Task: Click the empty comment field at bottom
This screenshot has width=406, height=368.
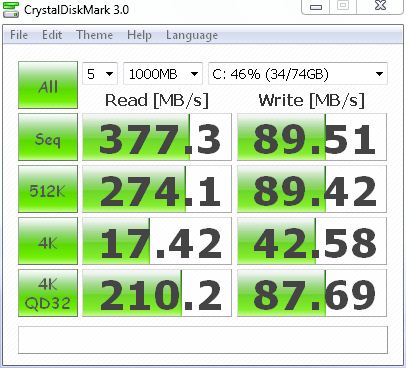Action: click(203, 340)
